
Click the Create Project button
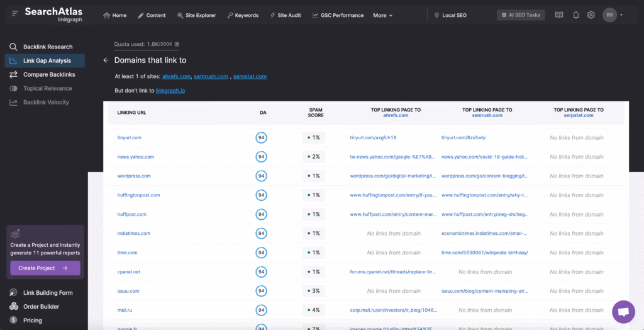coord(45,268)
